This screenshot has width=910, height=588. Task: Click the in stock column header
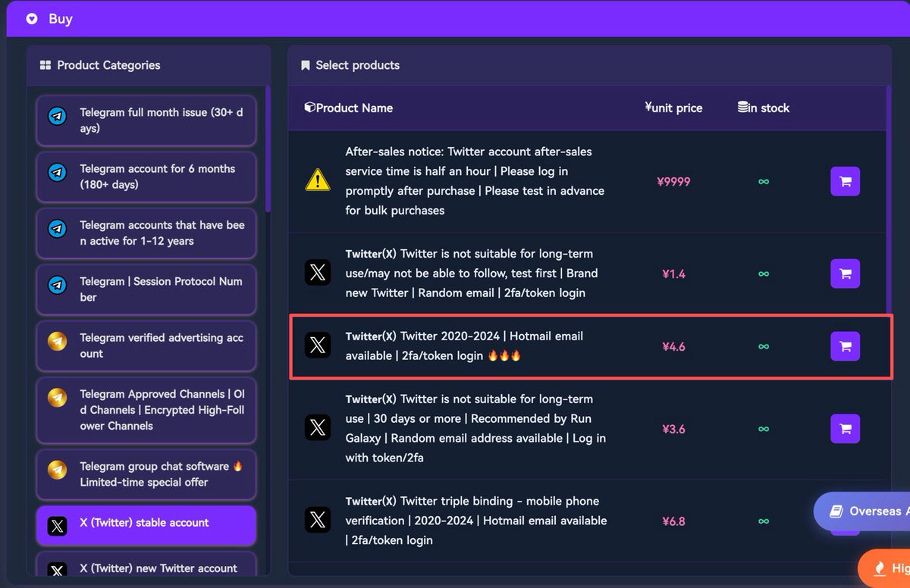(764, 108)
